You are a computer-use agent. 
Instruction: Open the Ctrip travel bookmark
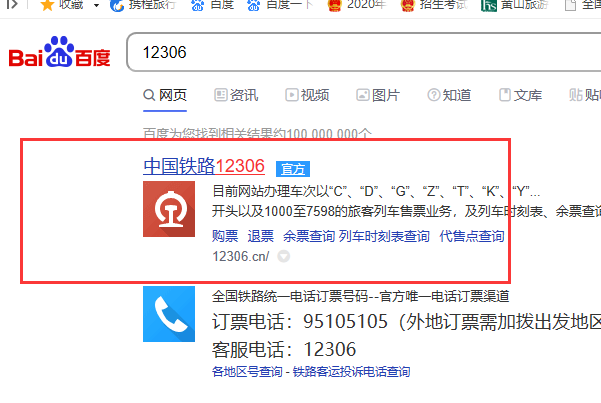coord(143,5)
